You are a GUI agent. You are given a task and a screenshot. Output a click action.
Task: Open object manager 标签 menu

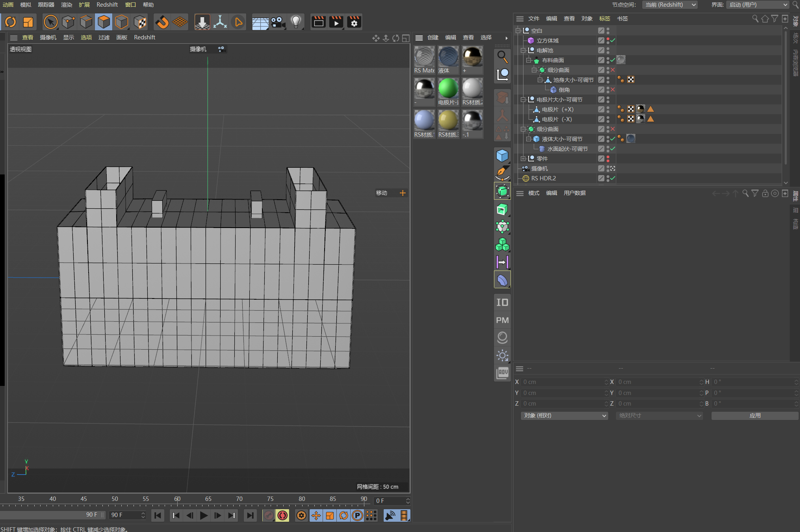coord(605,19)
